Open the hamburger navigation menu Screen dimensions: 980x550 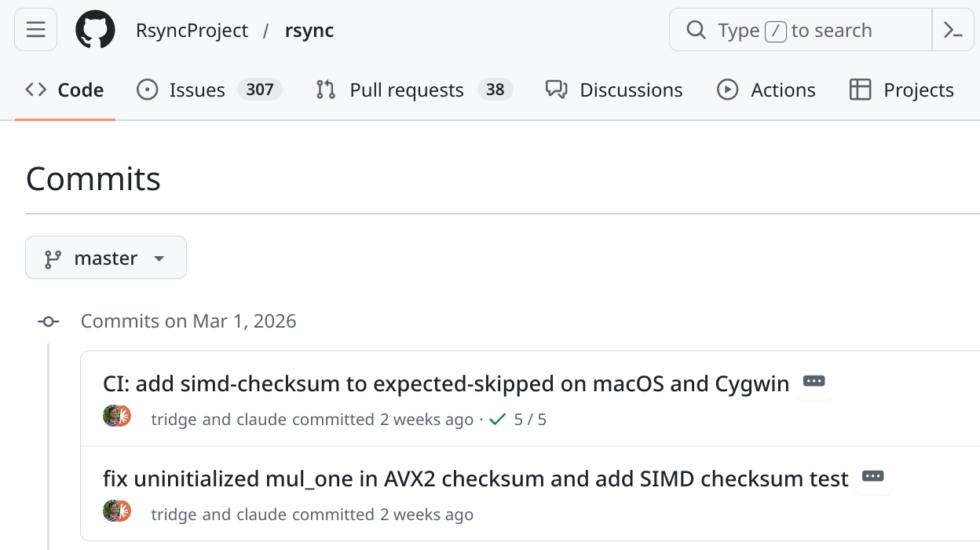click(36, 30)
